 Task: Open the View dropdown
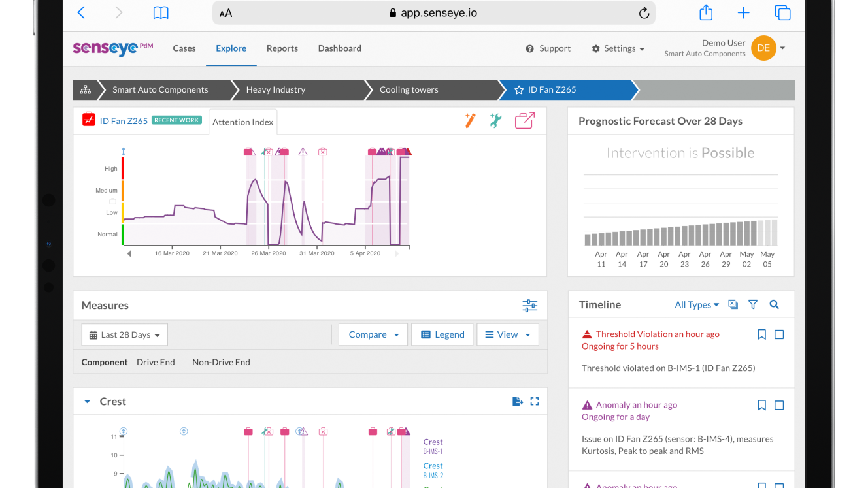click(508, 334)
